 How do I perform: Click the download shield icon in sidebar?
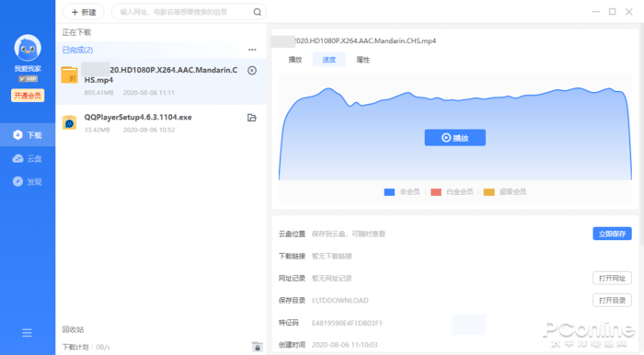(x=17, y=134)
